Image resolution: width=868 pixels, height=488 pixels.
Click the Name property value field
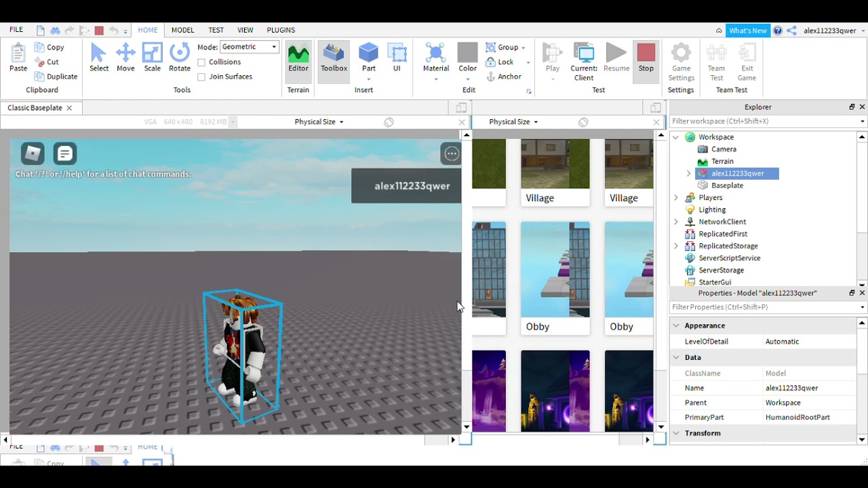(x=810, y=388)
